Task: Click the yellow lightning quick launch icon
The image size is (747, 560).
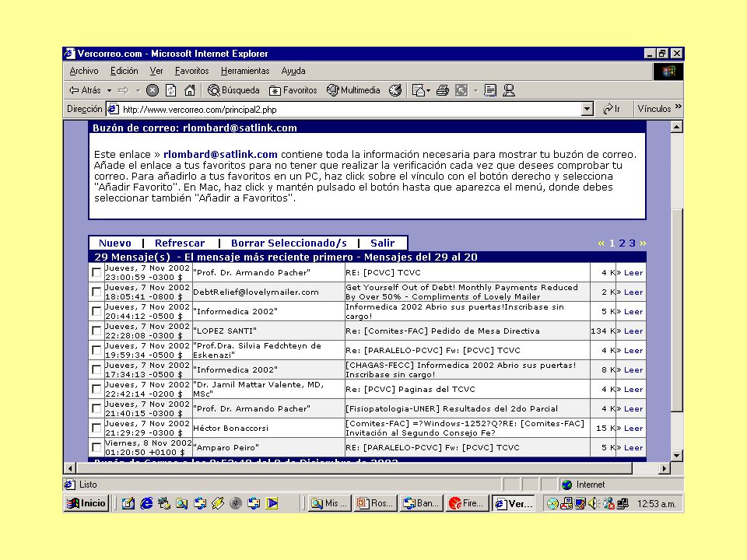Action: tap(218, 503)
